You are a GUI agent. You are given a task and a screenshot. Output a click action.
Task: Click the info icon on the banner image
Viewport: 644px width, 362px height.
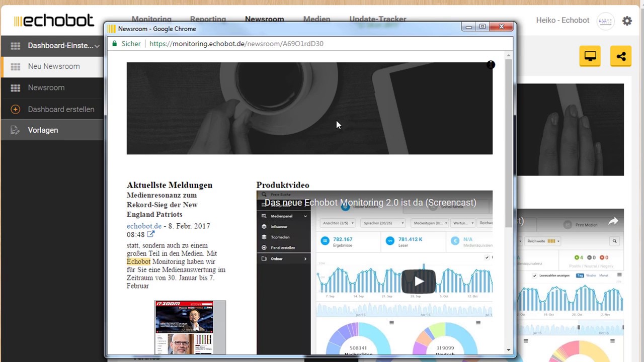point(491,65)
